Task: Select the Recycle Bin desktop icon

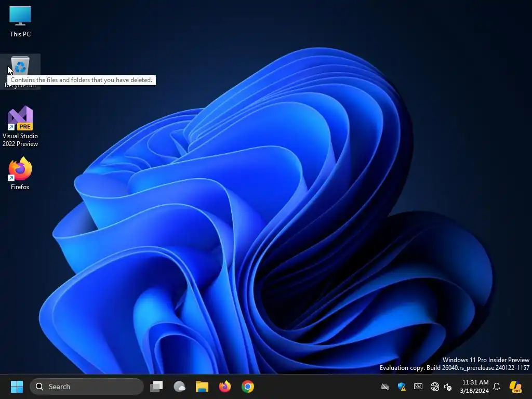Action: (20, 72)
